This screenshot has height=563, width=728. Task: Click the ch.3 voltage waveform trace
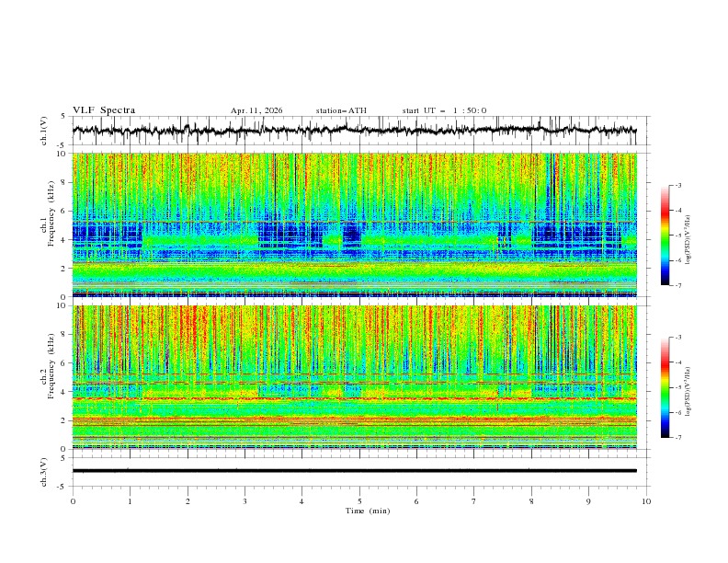tap(354, 471)
